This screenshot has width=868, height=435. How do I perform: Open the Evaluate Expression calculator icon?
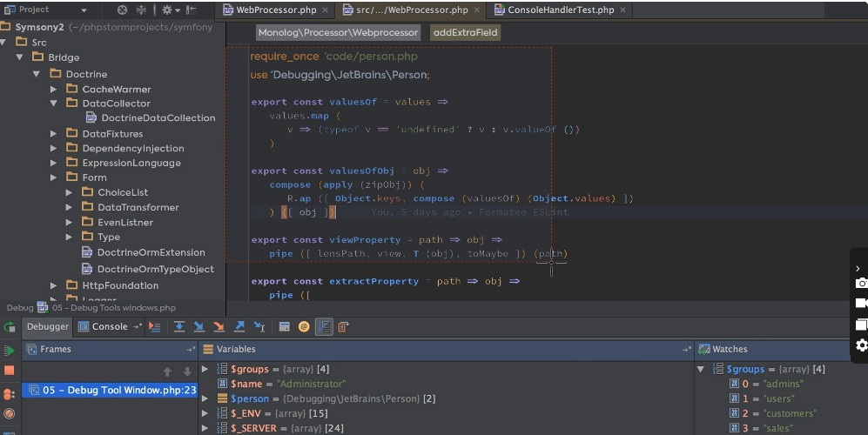tap(285, 326)
